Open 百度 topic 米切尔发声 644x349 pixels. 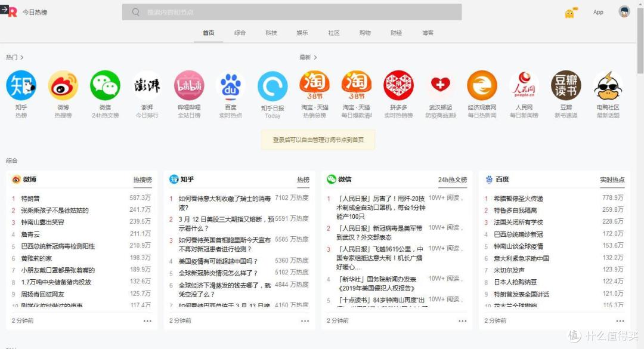click(509, 270)
